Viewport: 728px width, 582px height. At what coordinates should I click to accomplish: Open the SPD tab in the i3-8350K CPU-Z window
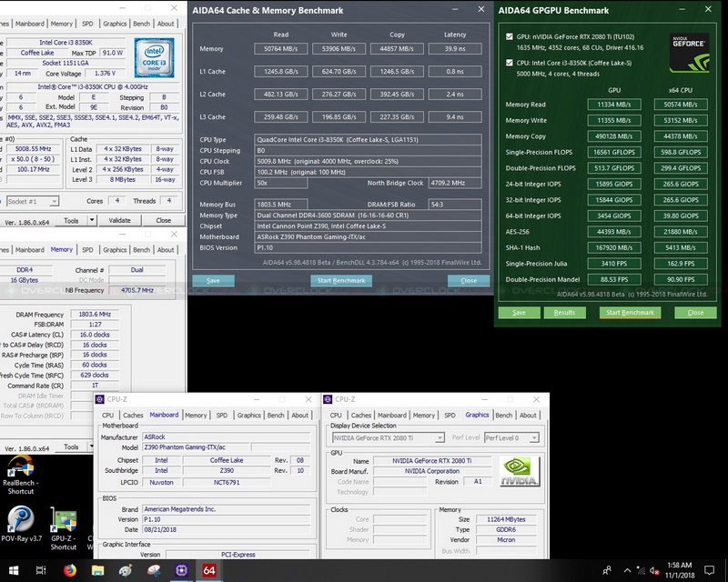(87, 24)
